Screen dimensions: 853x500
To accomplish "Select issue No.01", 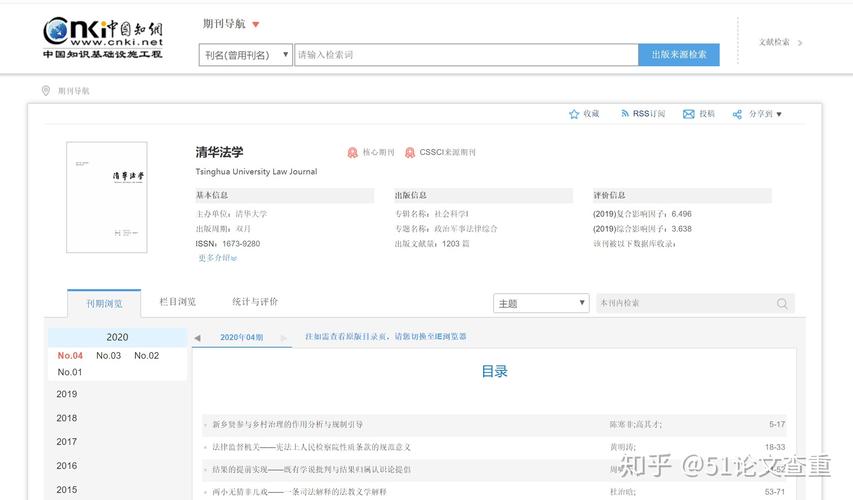I will [x=70, y=372].
